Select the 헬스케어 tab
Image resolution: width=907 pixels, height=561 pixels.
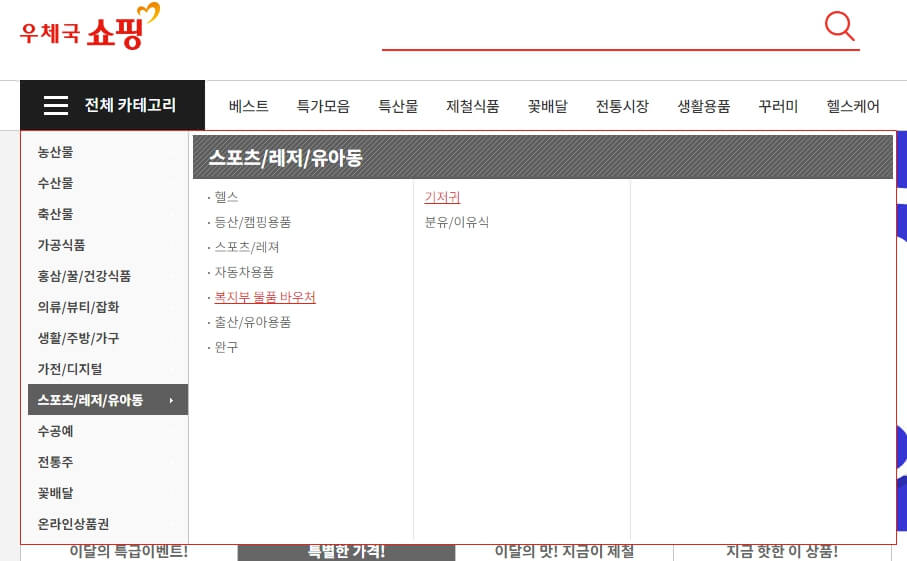pyautogui.click(x=853, y=106)
